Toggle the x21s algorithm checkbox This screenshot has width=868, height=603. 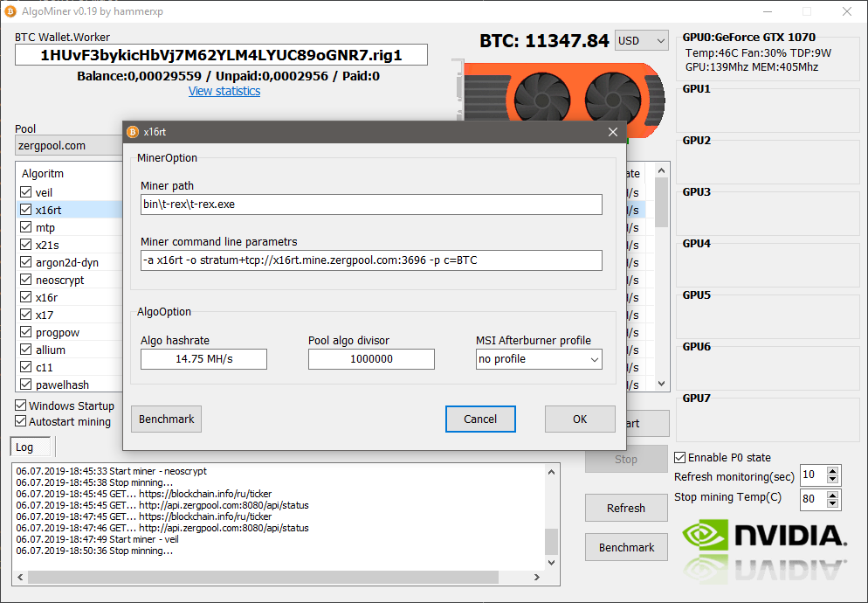click(x=25, y=245)
